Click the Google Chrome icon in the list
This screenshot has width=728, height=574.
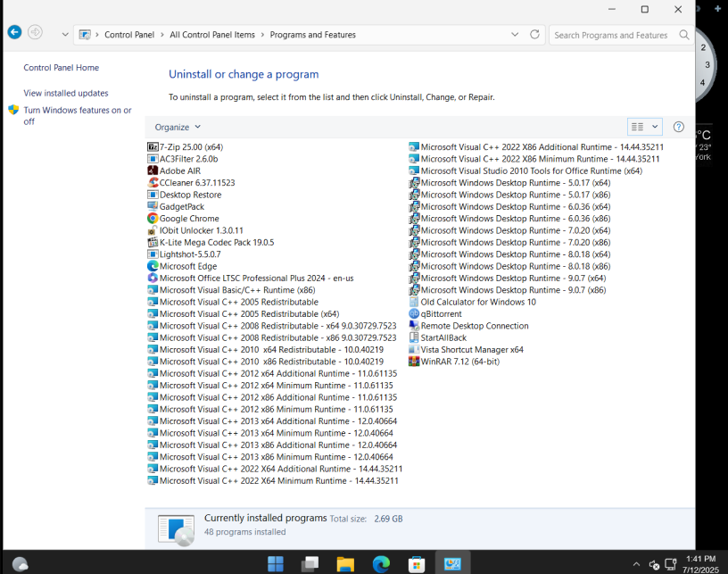point(153,219)
